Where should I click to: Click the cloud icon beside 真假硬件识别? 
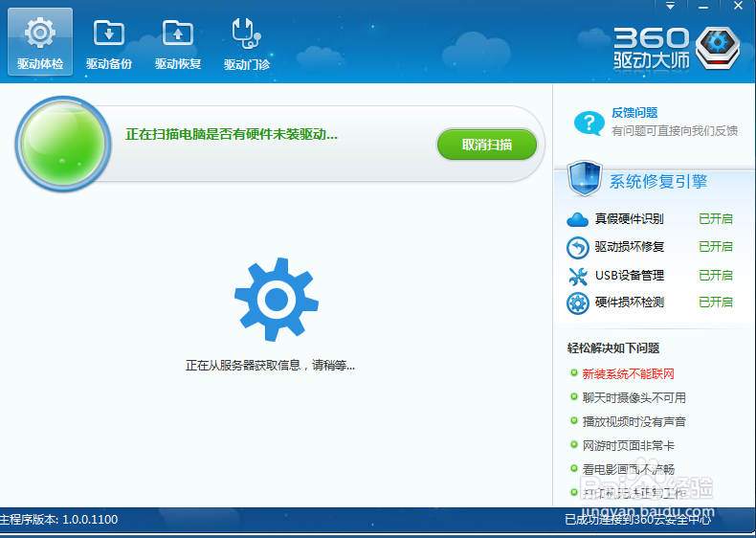tap(578, 220)
